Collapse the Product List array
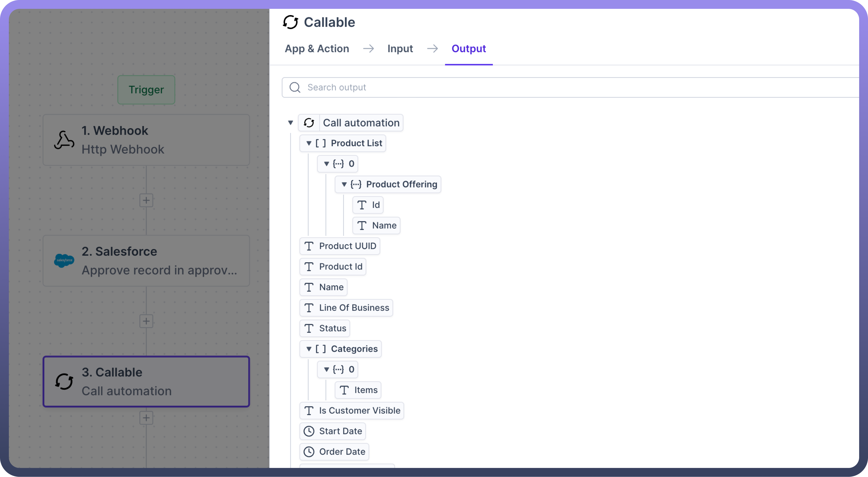The width and height of the screenshot is (868, 477). click(x=309, y=143)
